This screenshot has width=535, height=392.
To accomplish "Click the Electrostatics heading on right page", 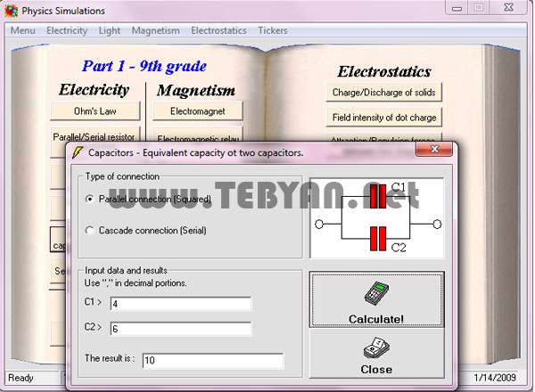I will pyautogui.click(x=384, y=71).
